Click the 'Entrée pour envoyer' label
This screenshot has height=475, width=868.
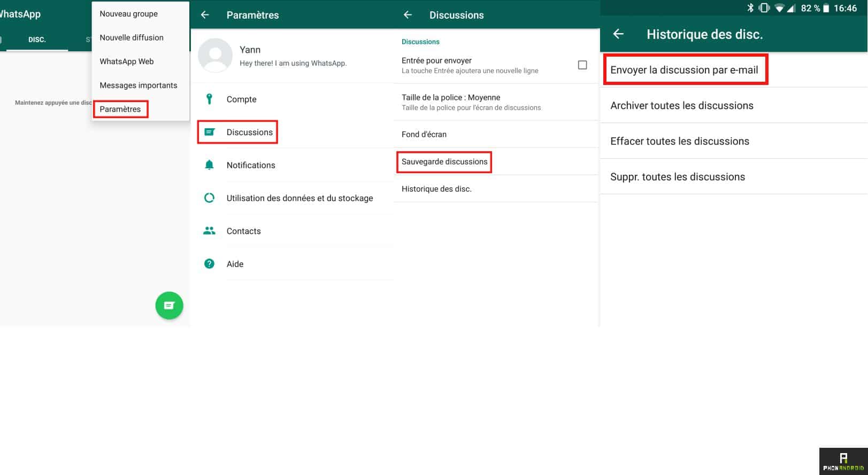pyautogui.click(x=436, y=60)
